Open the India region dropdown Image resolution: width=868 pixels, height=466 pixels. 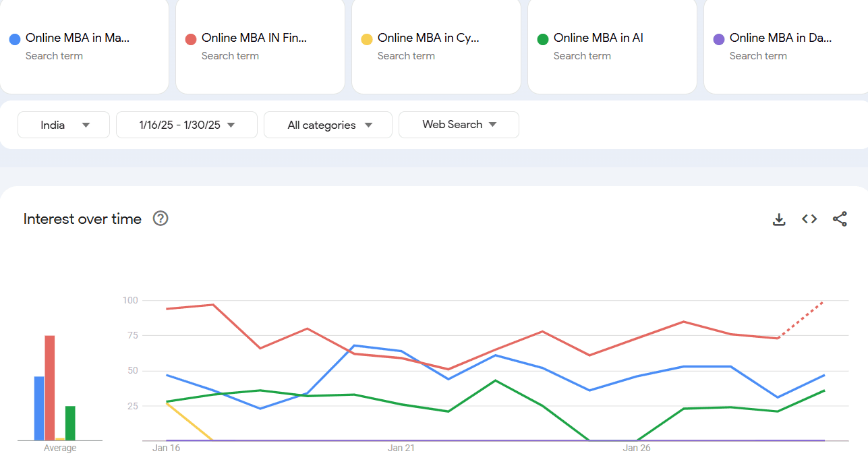coord(63,125)
